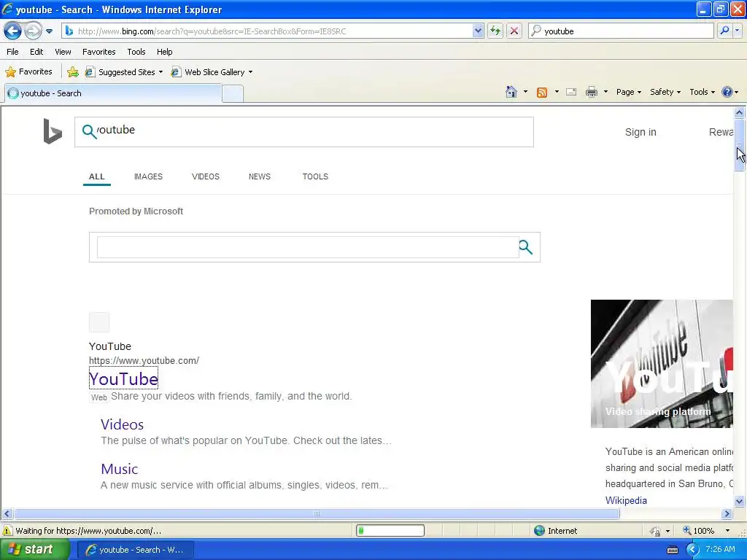The image size is (747, 560).
Task: Click the Home icon in command bar
Action: point(511,92)
